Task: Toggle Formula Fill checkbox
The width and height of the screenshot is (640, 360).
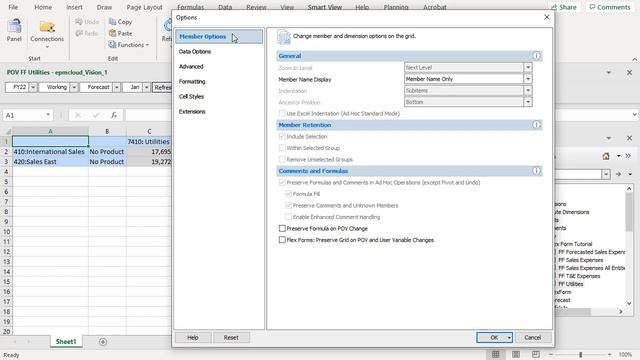Action: pos(289,194)
